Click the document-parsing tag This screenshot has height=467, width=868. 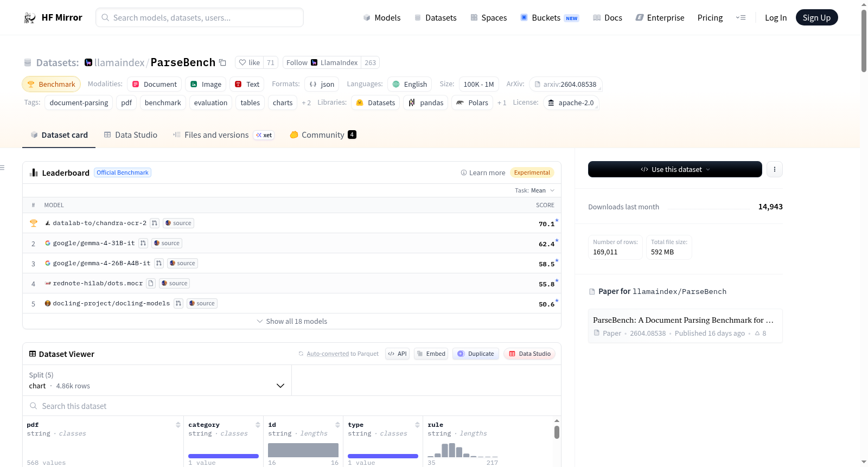click(x=79, y=103)
